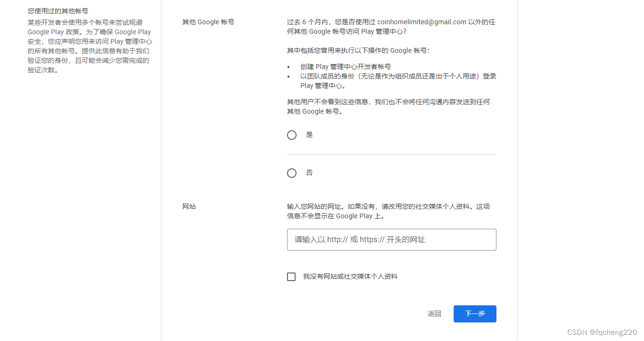Image resolution: width=644 pixels, height=341 pixels.
Task: Select the 否 radio button
Action: 292,173
